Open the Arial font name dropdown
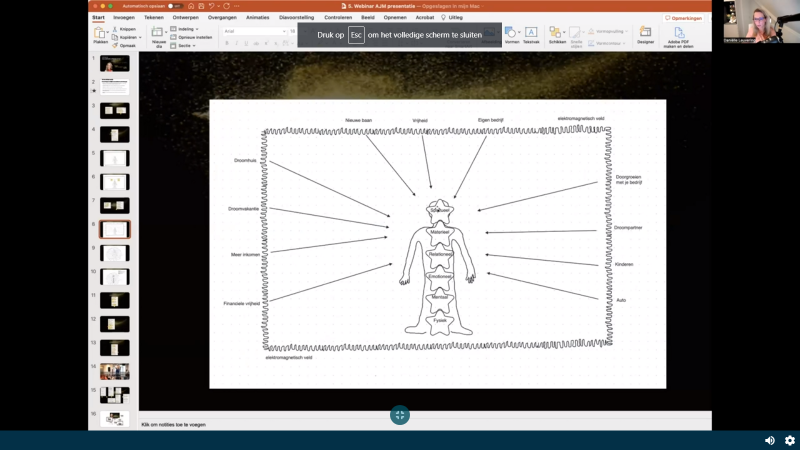The width and height of the screenshot is (800, 450). coord(254,31)
